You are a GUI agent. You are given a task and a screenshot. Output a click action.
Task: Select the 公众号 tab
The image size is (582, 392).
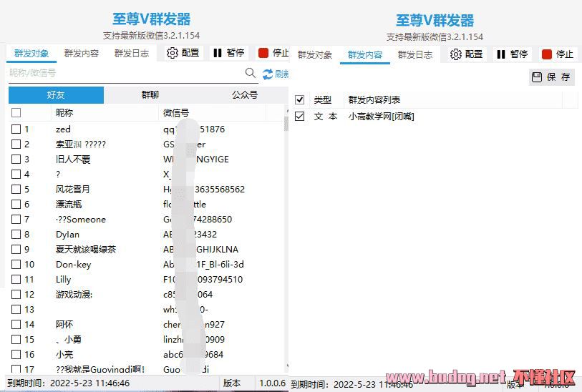(x=245, y=95)
